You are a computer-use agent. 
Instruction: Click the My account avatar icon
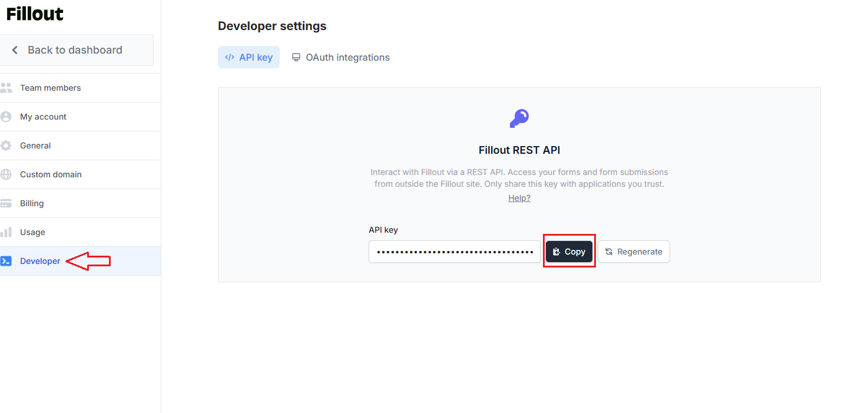point(6,117)
